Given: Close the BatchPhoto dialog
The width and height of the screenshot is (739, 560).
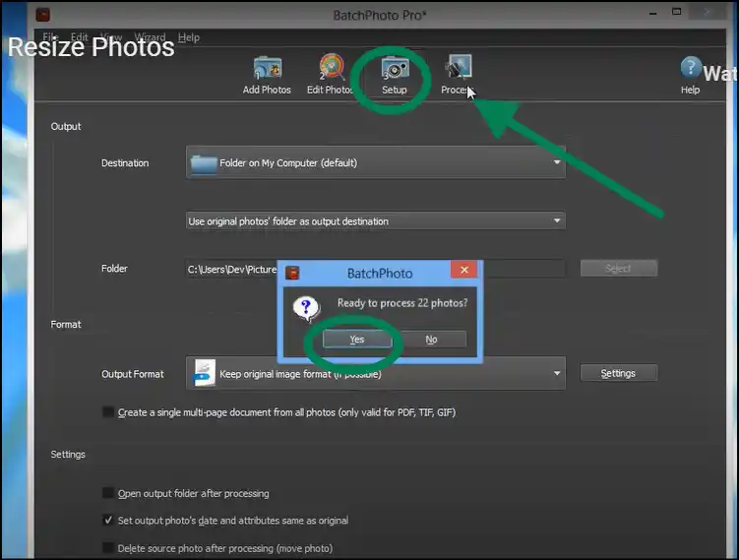Looking at the screenshot, I should (464, 270).
